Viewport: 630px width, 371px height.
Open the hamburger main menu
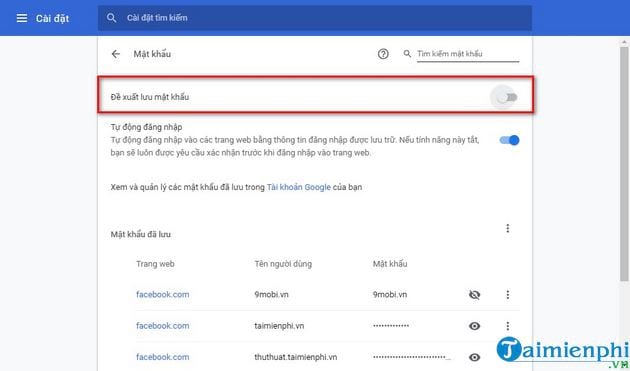pyautogui.click(x=22, y=18)
